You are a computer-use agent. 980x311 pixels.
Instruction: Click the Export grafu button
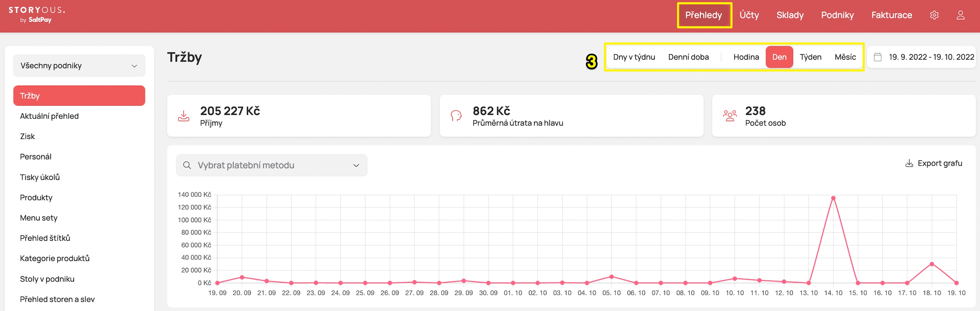pos(934,163)
